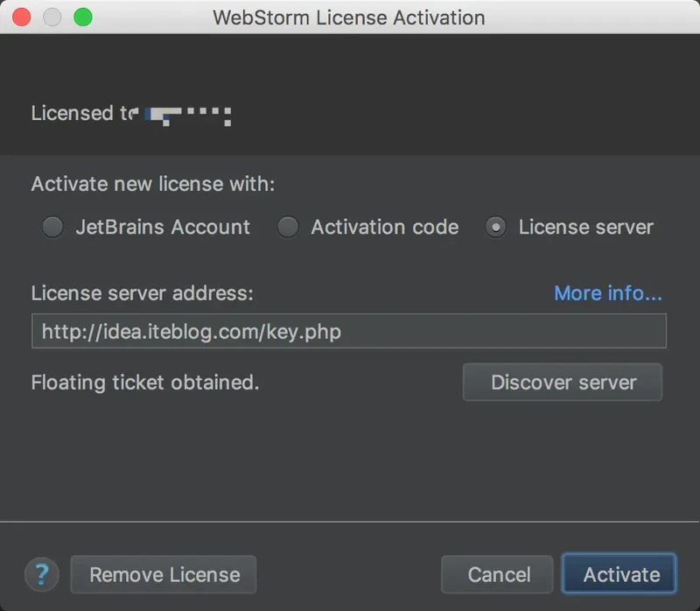Click the license server address field
The image size is (700, 611).
348,332
